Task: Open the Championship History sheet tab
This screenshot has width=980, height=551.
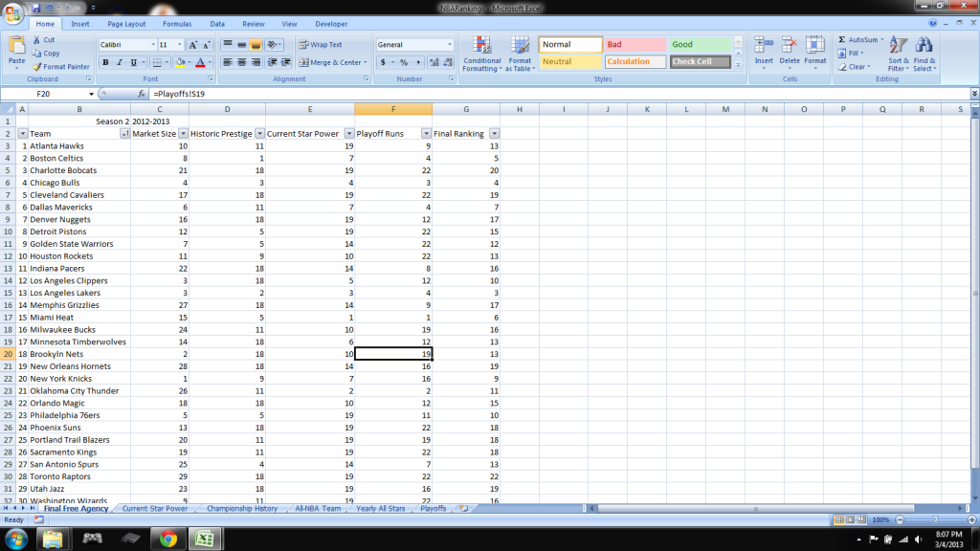Action: [x=242, y=509]
